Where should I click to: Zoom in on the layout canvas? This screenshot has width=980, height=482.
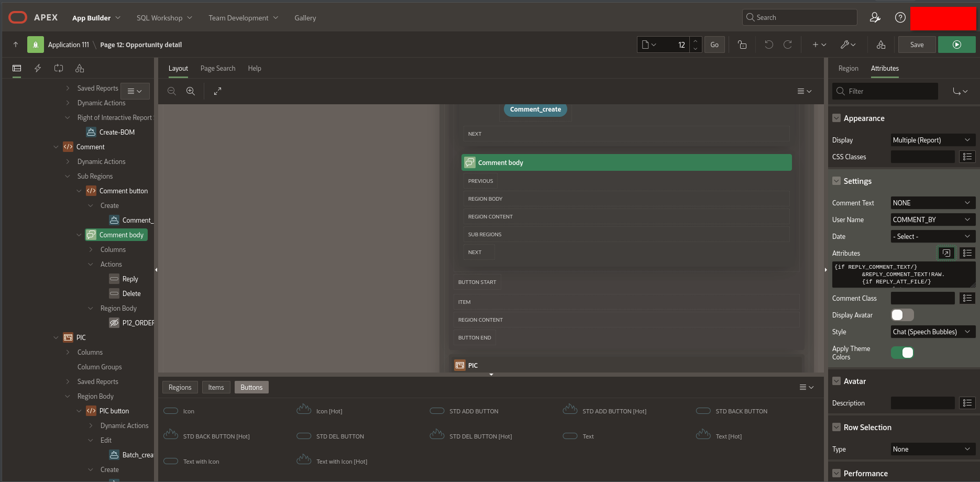point(191,91)
